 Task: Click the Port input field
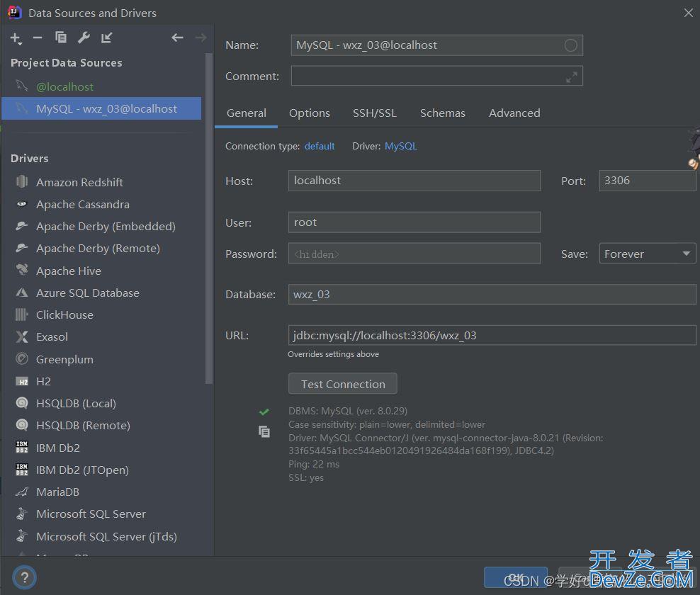coord(648,181)
